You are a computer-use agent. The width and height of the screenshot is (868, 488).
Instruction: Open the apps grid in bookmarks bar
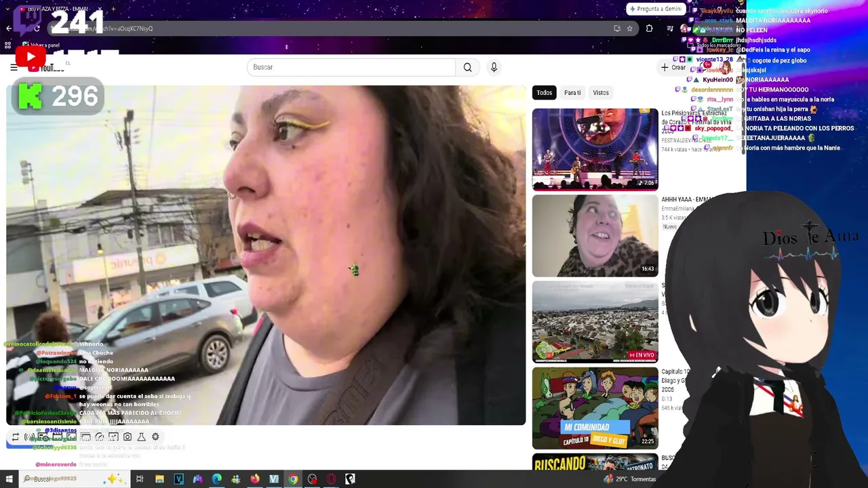pyautogui.click(x=7, y=45)
